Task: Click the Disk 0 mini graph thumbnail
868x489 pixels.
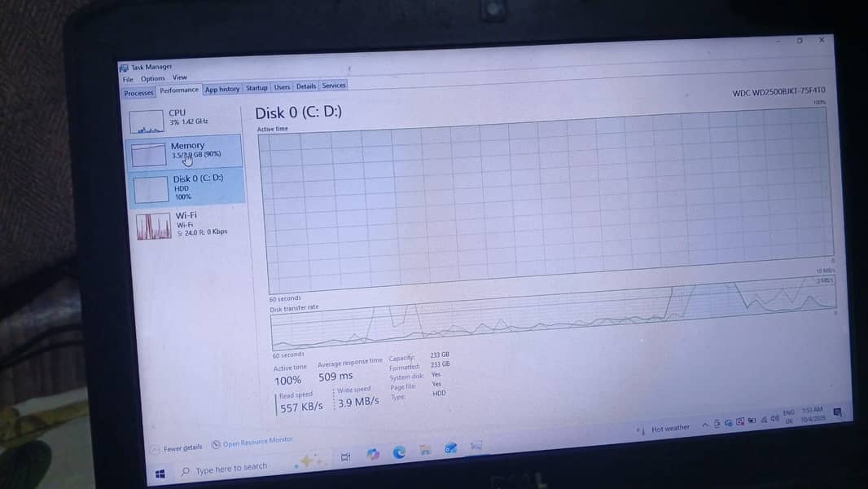Action: point(151,190)
